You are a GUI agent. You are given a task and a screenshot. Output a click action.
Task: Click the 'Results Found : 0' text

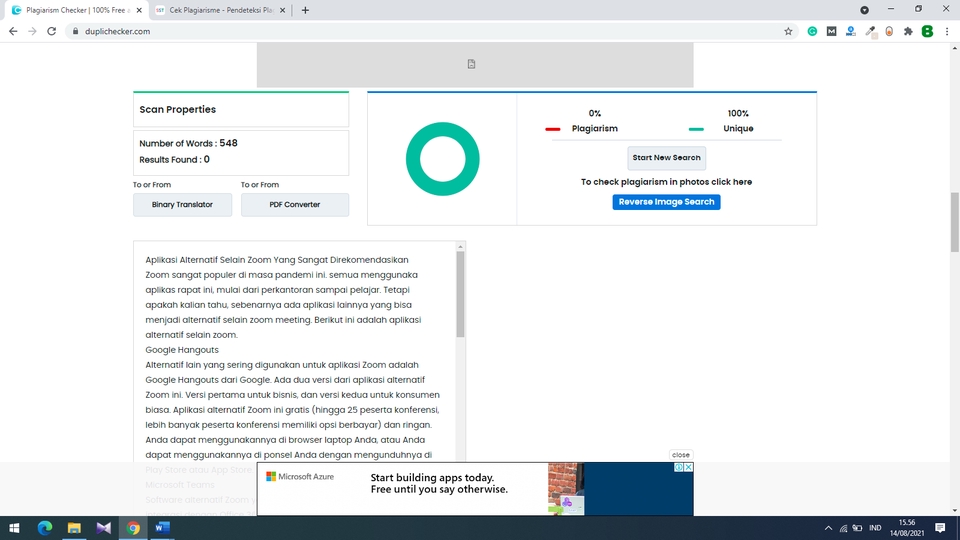tap(174, 159)
